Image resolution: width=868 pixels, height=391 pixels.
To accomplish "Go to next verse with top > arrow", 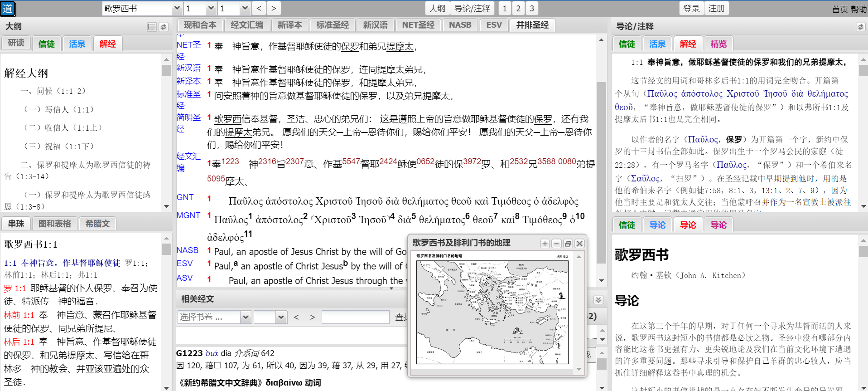I will pos(273,8).
